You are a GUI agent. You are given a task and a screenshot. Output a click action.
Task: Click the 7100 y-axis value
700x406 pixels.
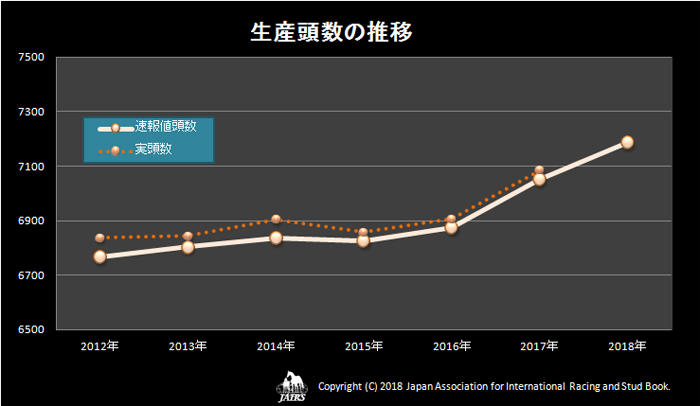coord(31,167)
